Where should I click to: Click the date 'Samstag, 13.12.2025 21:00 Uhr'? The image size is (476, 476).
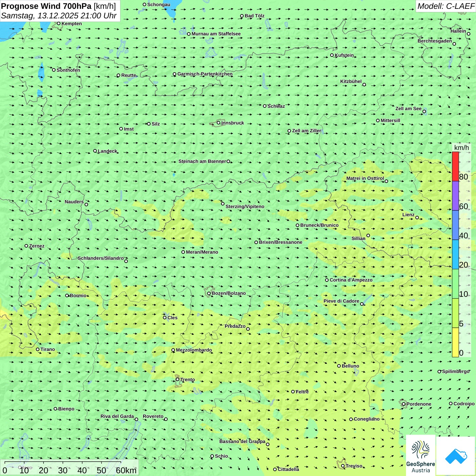59,16
